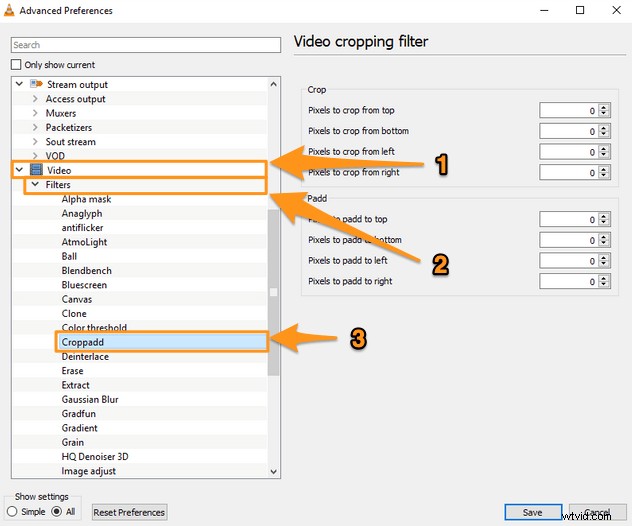The image size is (632, 526).
Task: Decrease Pixels to padd to bottom value
Action: [604, 243]
